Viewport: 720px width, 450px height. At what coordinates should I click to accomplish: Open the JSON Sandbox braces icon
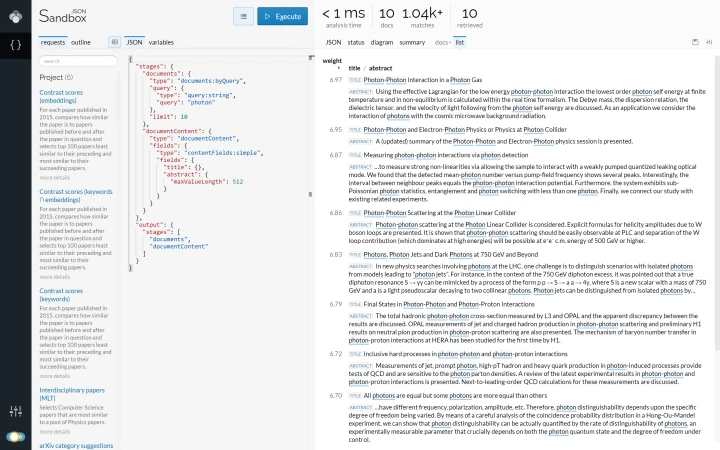pos(16,45)
